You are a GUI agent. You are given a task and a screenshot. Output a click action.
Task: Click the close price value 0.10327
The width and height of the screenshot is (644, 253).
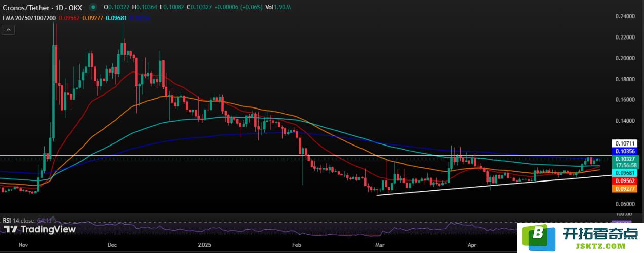pyautogui.click(x=200, y=7)
